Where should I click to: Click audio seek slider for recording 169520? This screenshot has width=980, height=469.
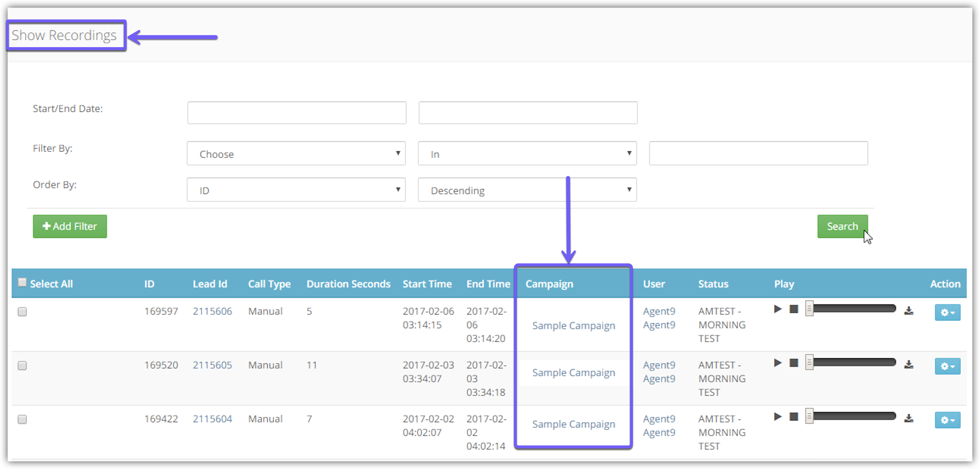(x=852, y=362)
